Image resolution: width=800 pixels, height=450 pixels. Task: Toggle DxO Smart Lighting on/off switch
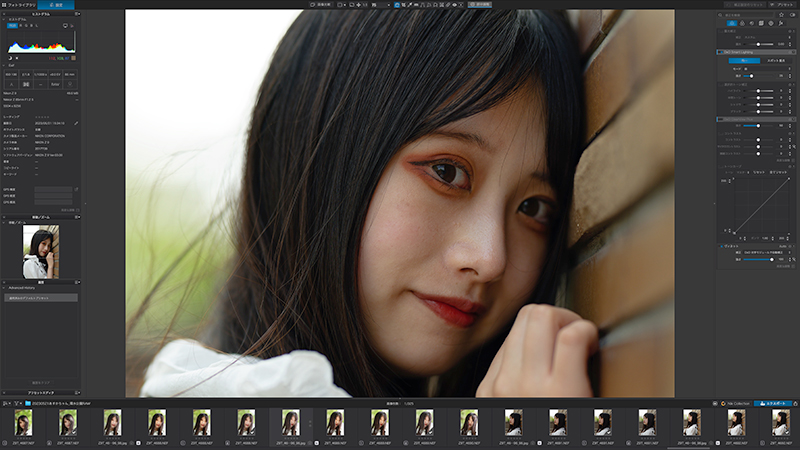tap(720, 52)
